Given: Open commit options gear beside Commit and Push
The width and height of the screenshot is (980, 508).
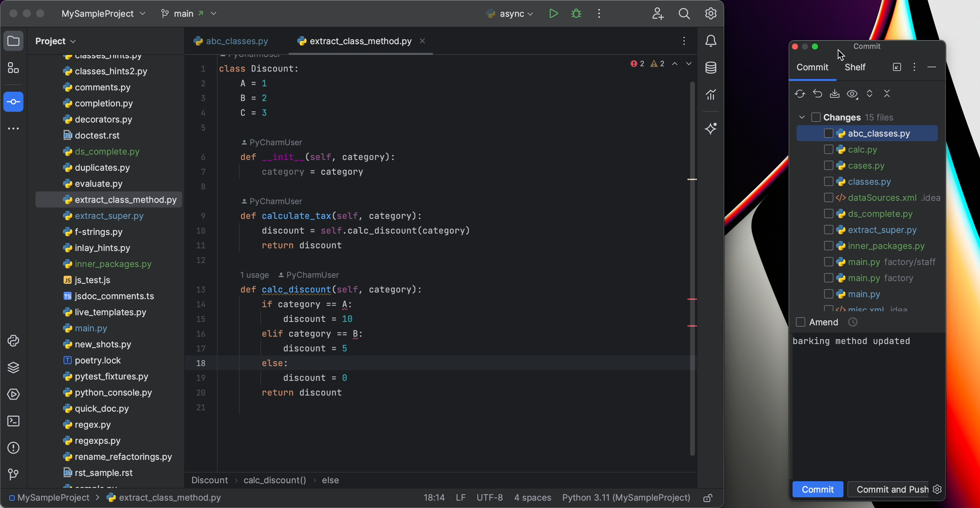Looking at the screenshot, I should tap(937, 489).
